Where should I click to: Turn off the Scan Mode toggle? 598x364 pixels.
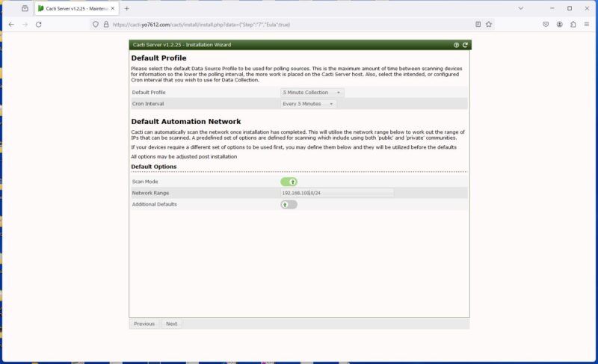[289, 182]
